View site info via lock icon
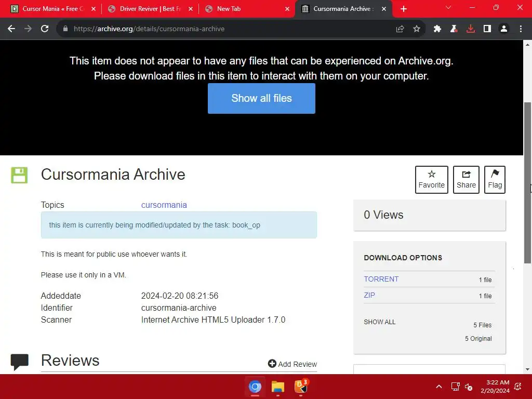The image size is (532, 399). 65,29
